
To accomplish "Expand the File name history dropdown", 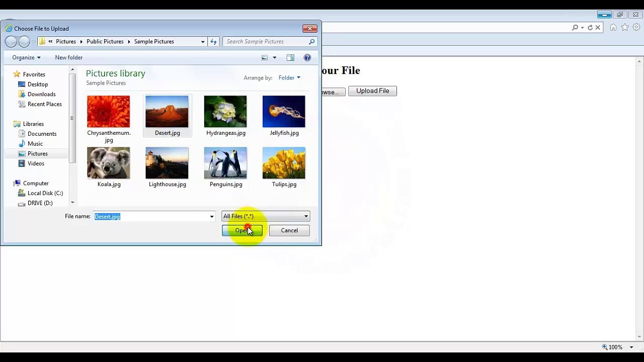I will pos(212,217).
